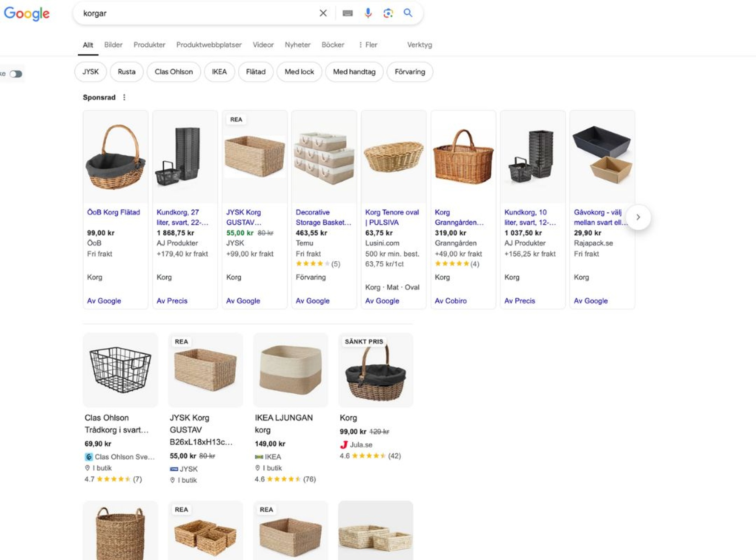Filter results by JYSK chip
Image resolution: width=756 pixels, height=560 pixels.
(x=91, y=72)
